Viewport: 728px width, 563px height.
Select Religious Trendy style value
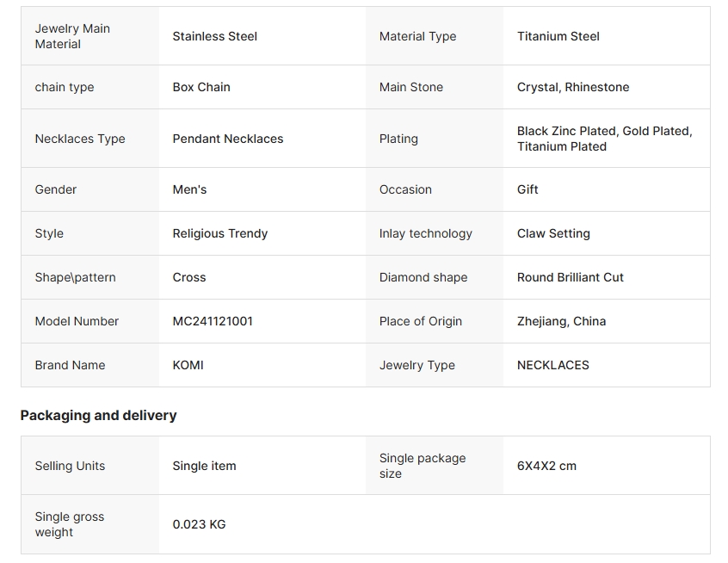220,233
